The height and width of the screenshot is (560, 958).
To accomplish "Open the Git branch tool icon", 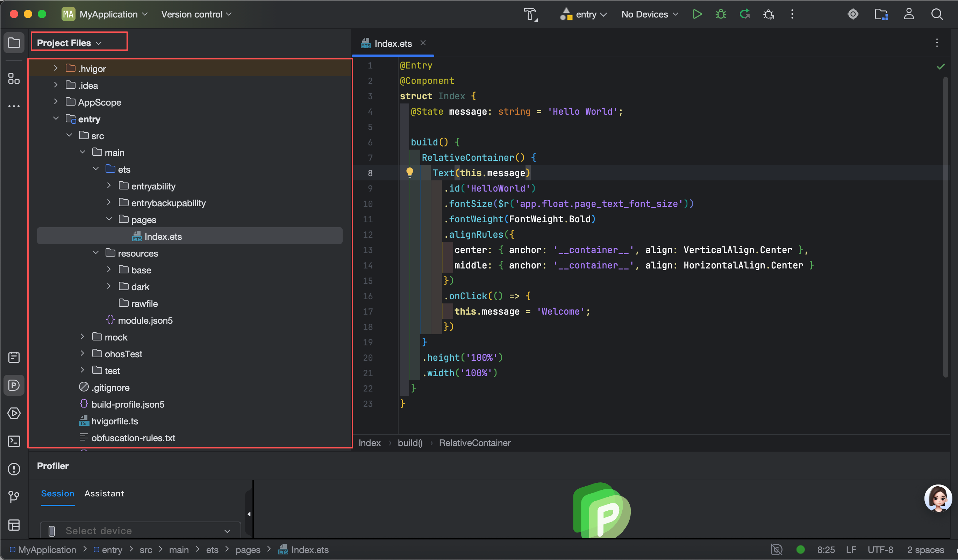I will pos(14,496).
